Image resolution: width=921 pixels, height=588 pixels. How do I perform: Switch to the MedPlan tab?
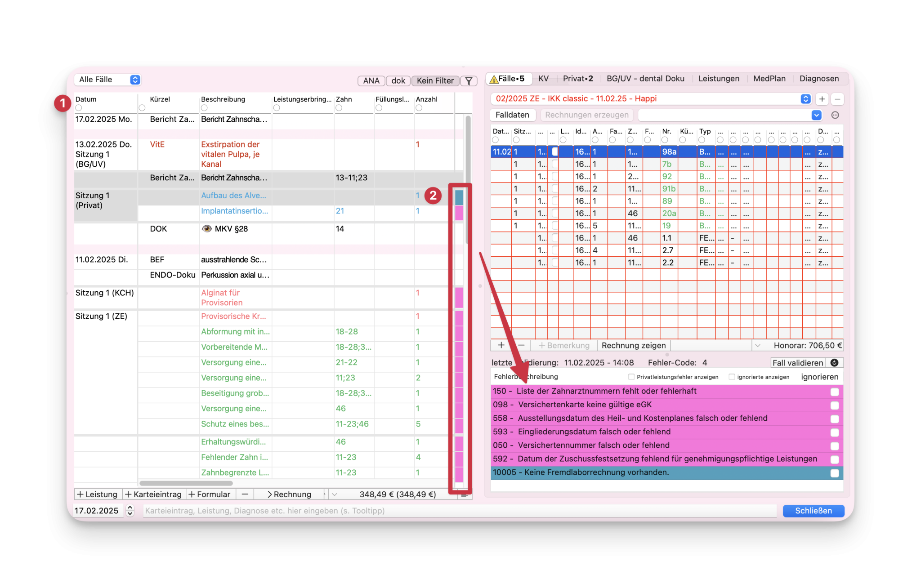click(x=769, y=79)
